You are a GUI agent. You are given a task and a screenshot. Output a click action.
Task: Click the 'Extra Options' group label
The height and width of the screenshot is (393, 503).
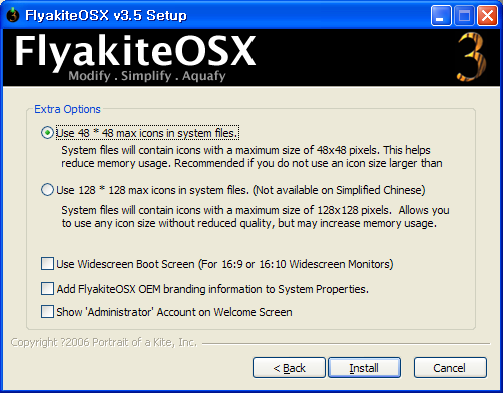coord(67,109)
